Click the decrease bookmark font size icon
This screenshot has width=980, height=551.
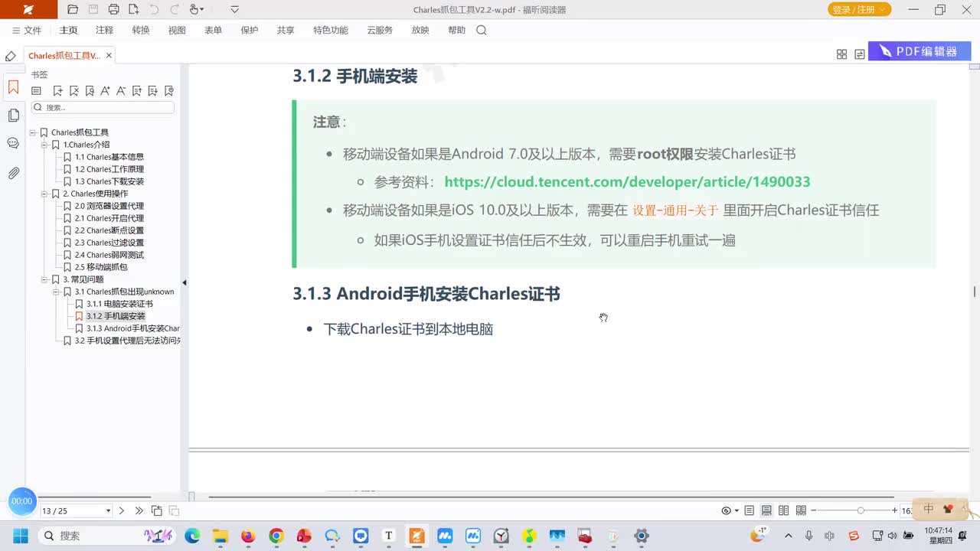(x=121, y=90)
